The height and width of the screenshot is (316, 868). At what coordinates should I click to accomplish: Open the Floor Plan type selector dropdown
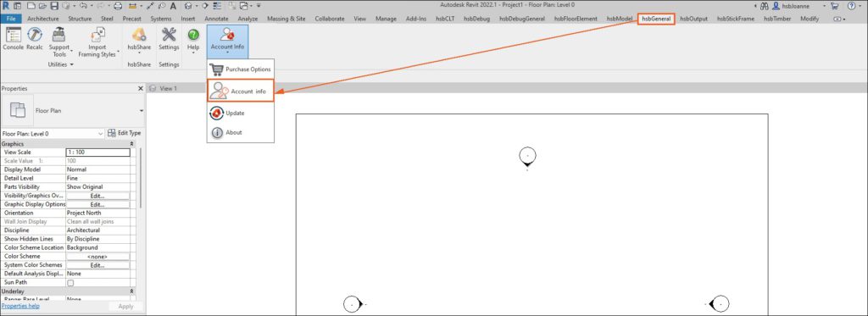pyautogui.click(x=142, y=111)
